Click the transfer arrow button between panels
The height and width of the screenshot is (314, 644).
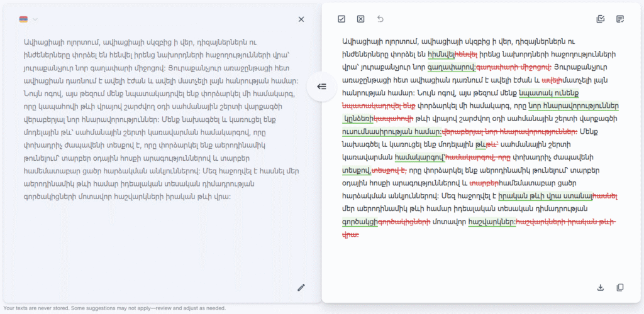tap(321, 87)
